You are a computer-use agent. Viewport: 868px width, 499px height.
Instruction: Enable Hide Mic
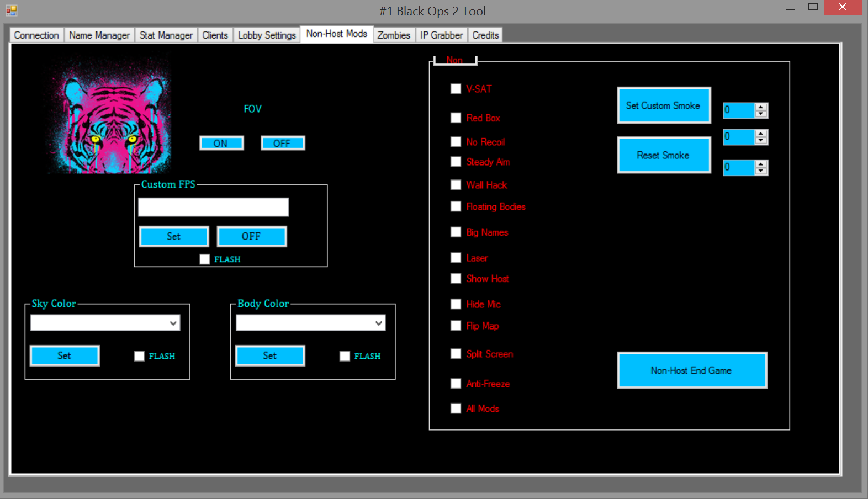(456, 304)
